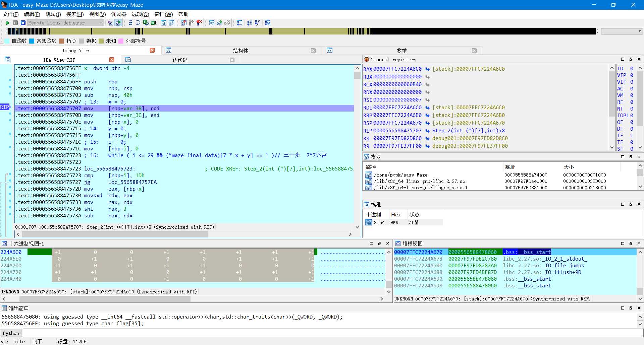Click the easy_Maze module file icon
The width and height of the screenshot is (644, 345).
coord(369,175)
